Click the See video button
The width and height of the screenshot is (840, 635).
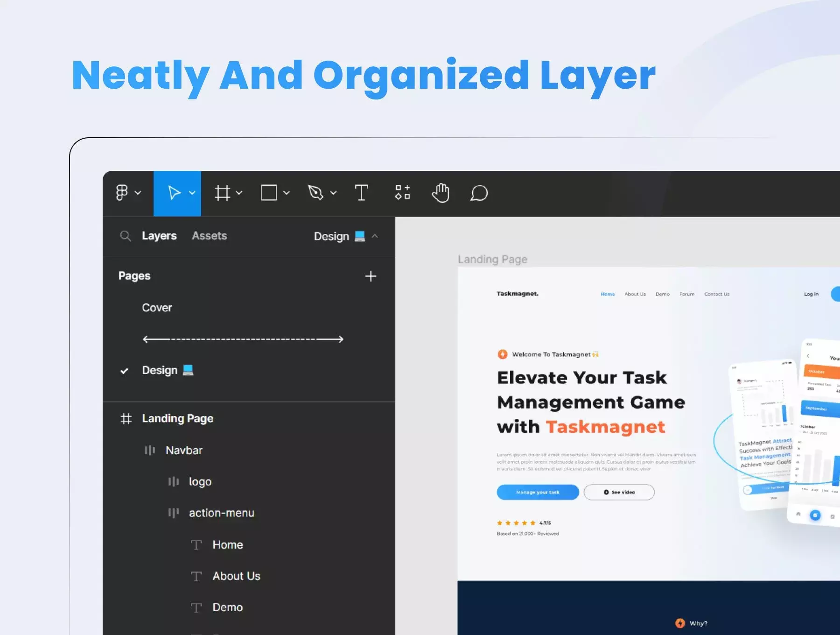coord(619,492)
